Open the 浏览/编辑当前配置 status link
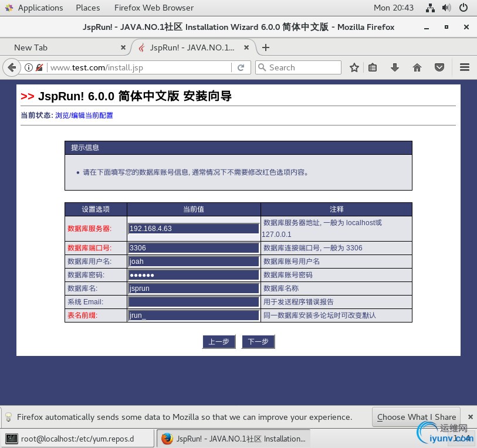Image resolution: width=477 pixels, height=448 pixels. coord(84,116)
